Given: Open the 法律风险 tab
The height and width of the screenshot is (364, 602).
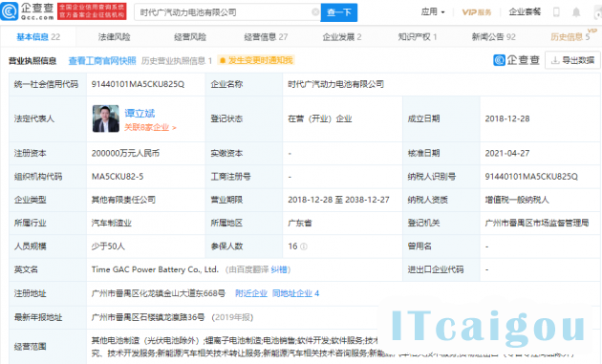Looking at the screenshot, I should point(114,37).
